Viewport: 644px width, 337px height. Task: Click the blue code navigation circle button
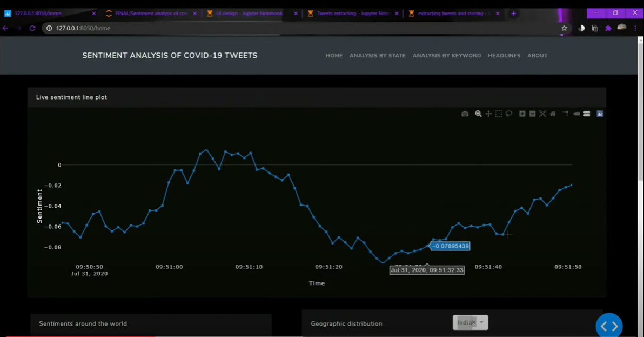(609, 326)
